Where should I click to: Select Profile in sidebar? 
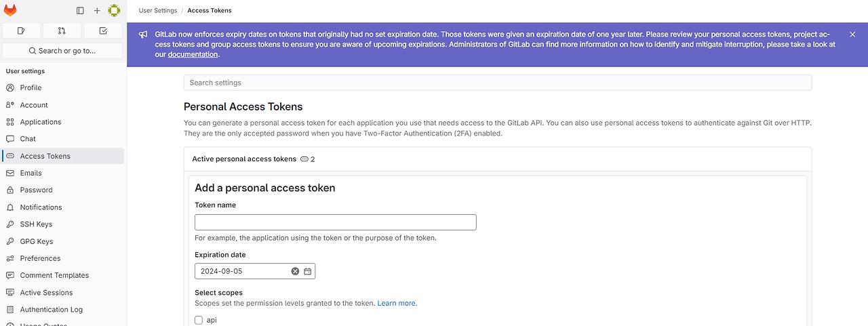[62, 87]
